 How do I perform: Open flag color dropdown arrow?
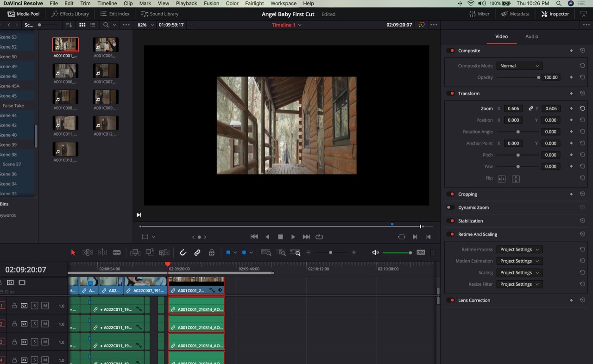pos(235,252)
